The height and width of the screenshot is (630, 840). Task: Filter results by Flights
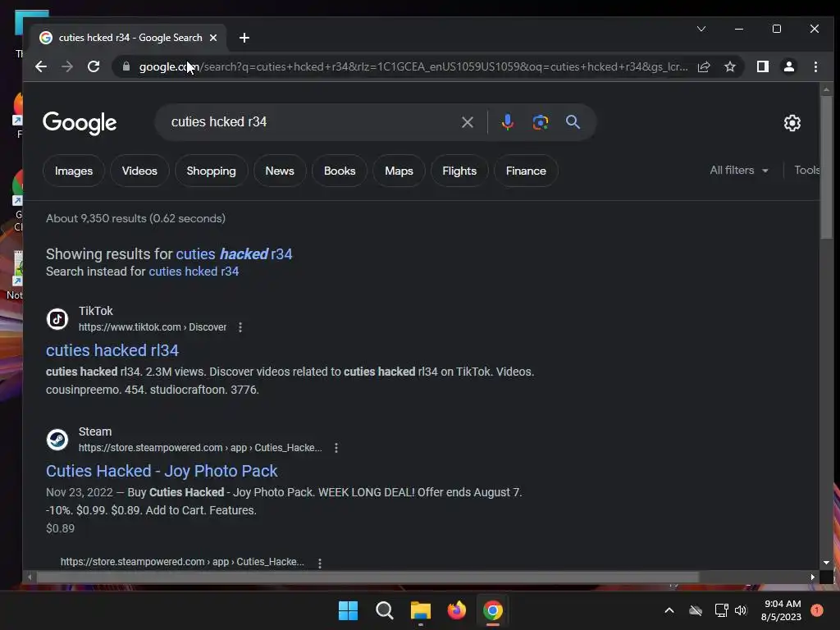coord(459,171)
